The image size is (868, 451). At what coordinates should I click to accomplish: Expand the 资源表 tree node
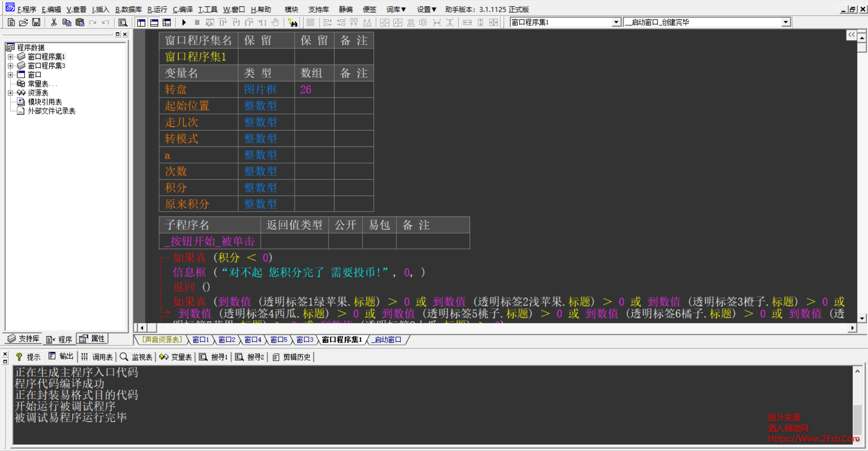[10, 93]
